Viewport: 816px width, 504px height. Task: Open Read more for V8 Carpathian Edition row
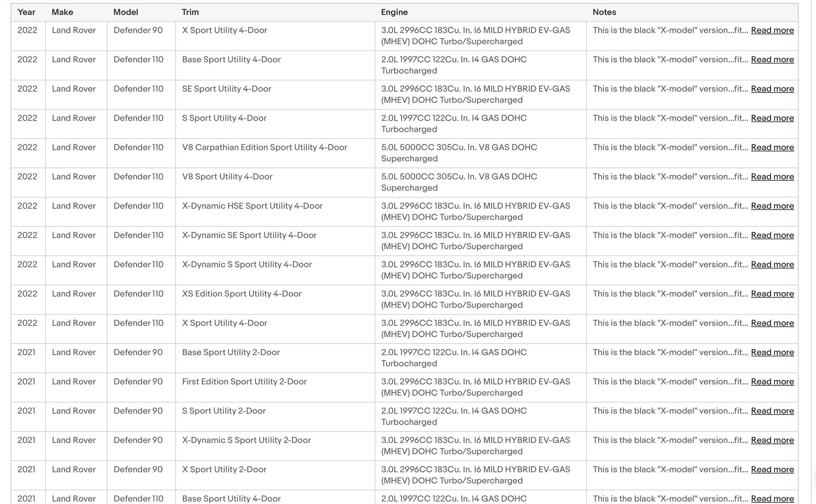[x=772, y=148]
